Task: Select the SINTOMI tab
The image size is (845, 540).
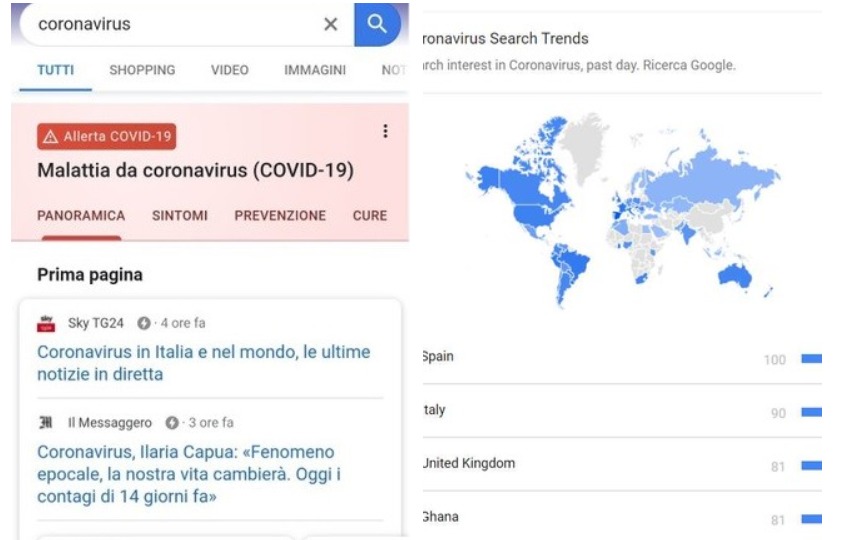Action: (179, 216)
